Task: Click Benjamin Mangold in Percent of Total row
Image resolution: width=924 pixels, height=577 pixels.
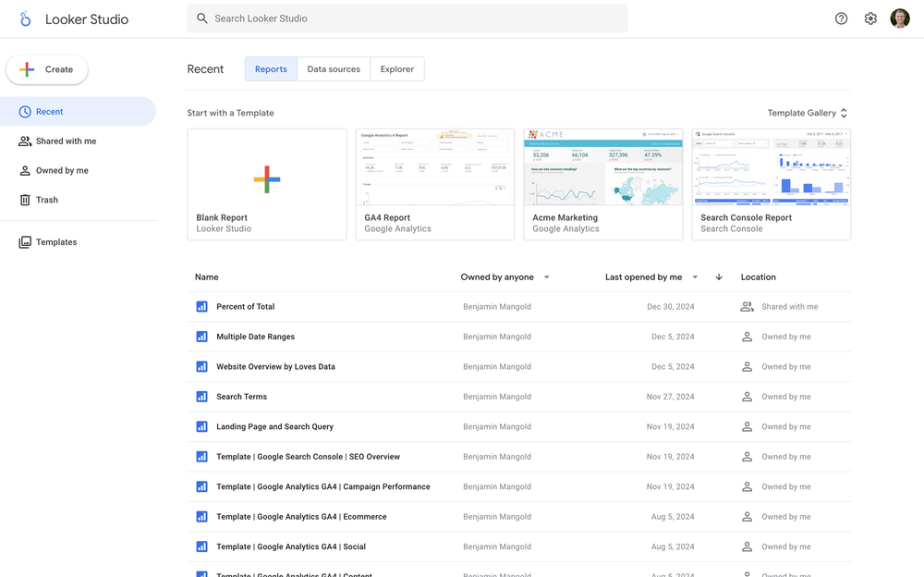Action: click(x=497, y=307)
